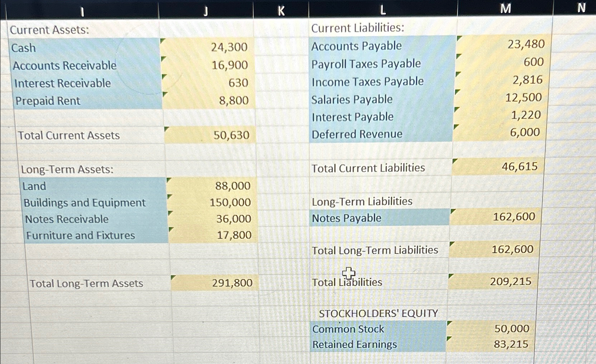Select column N header
This screenshot has width=596, height=364.
coord(581,7)
